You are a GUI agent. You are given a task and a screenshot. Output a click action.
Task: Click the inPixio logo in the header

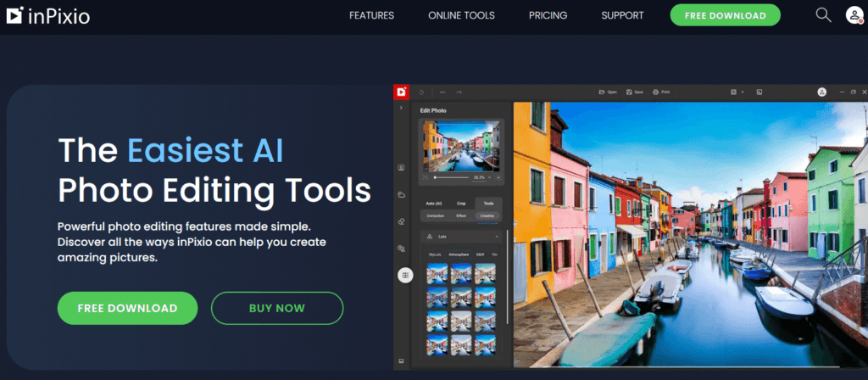coord(48,15)
